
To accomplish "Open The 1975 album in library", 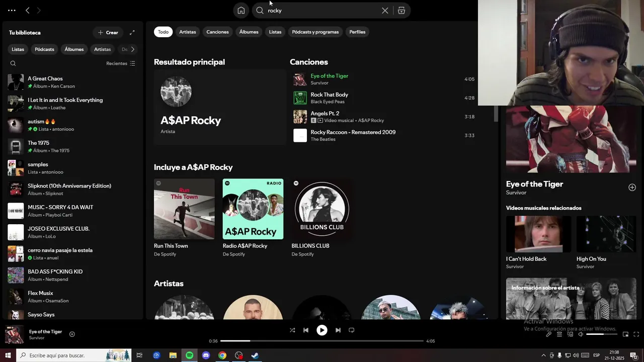I will 73,147.
